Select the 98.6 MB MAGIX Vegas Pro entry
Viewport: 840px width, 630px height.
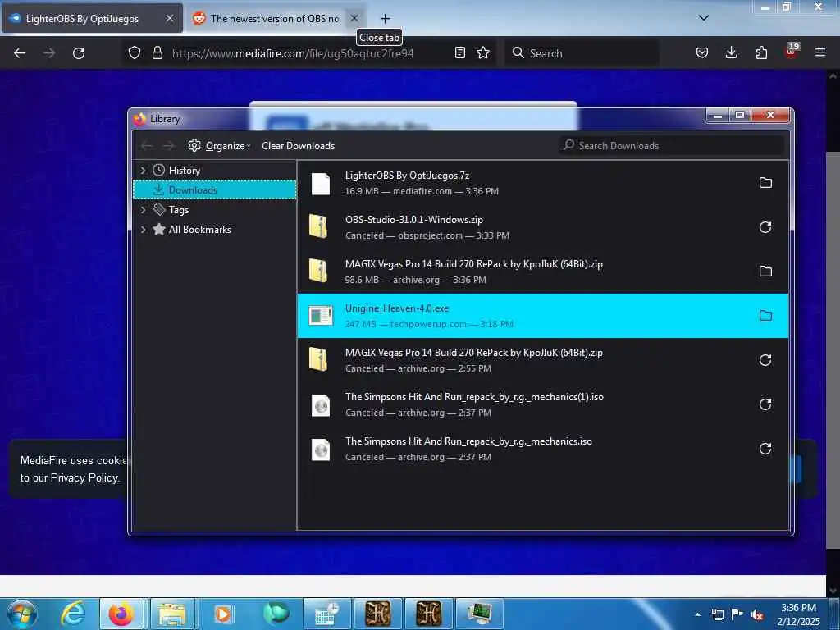click(543, 271)
